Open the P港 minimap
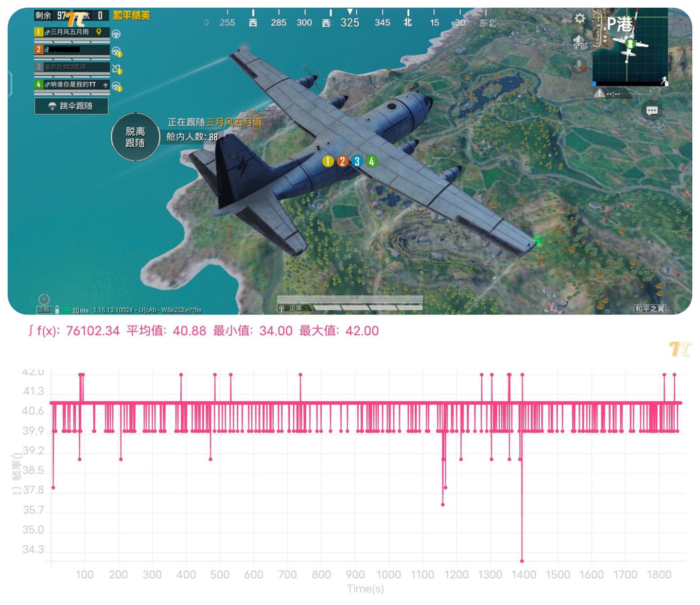Screen dimensions: 700x605 [630, 47]
